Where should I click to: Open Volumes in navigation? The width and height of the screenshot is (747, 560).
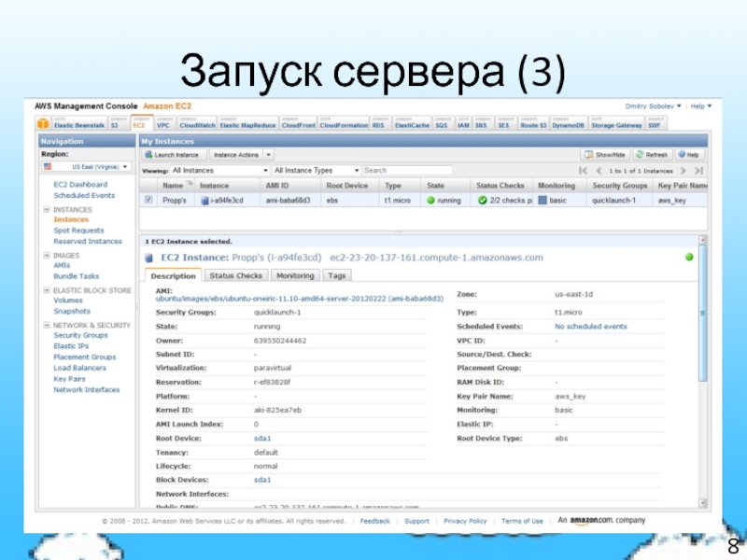coord(68,300)
